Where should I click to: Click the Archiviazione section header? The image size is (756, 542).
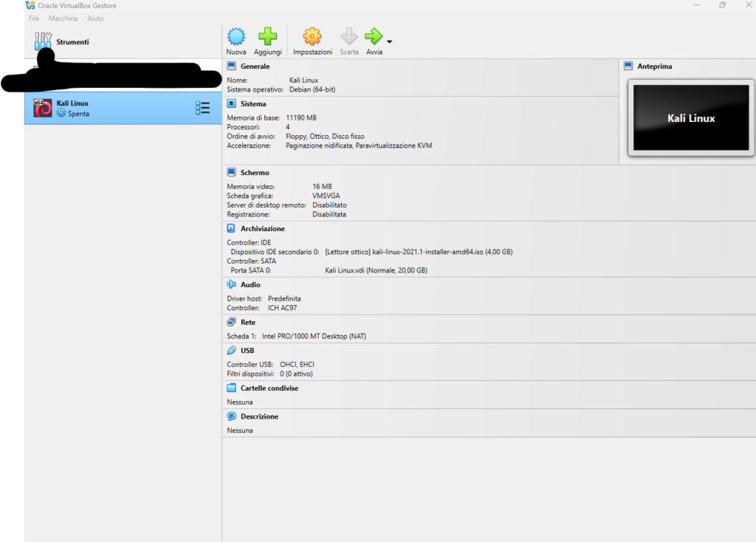click(261, 229)
